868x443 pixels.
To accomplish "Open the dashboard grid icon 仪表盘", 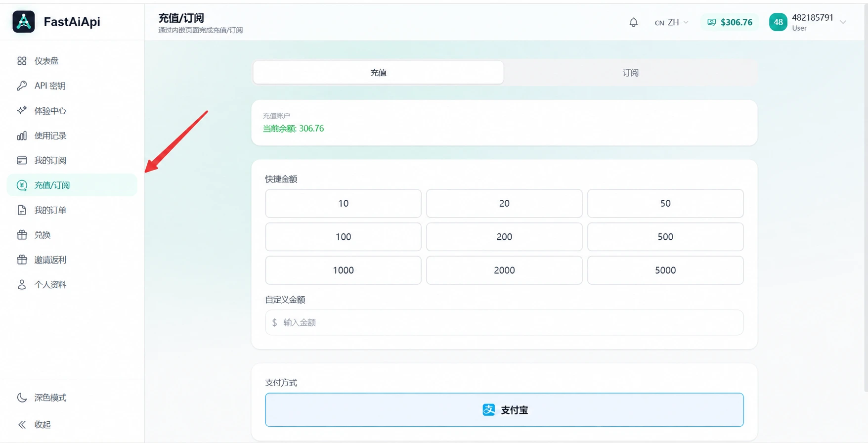I will (x=22, y=61).
